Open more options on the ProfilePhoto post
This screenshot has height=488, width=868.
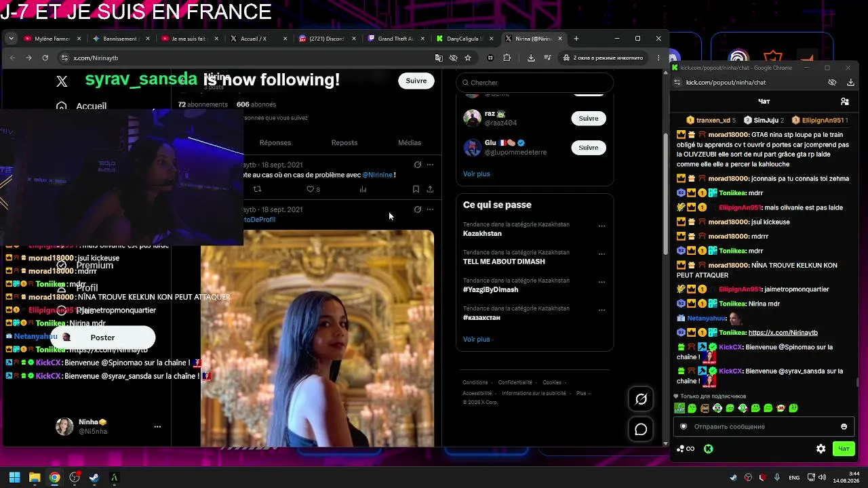430,209
